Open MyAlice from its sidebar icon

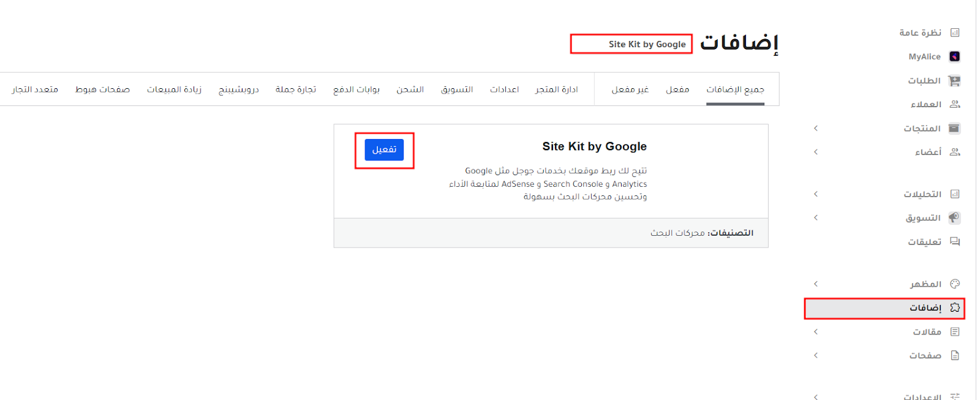coord(954,56)
